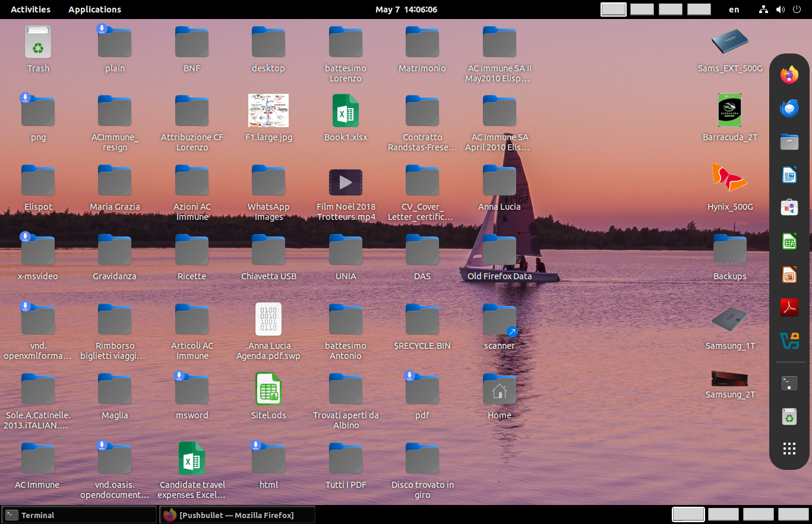Click the network icon in top bar
This screenshot has height=524, width=812.
(x=763, y=9)
